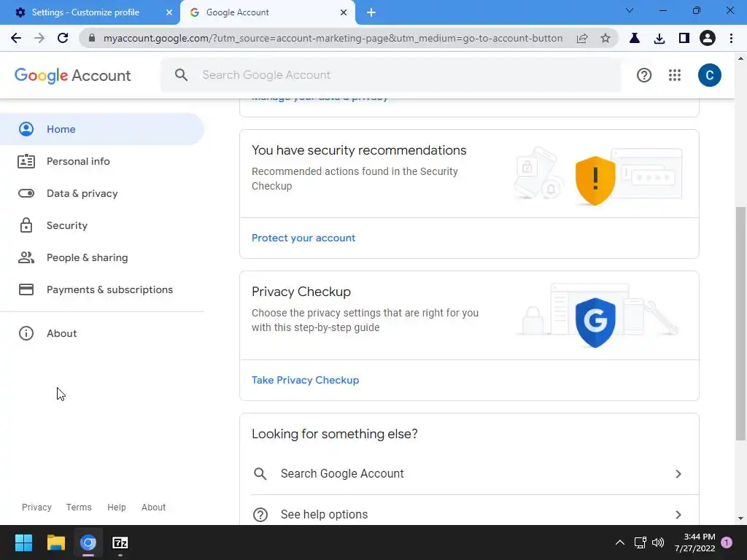Bookmark this tab with the star icon
This screenshot has height=560, width=747.
(605, 38)
